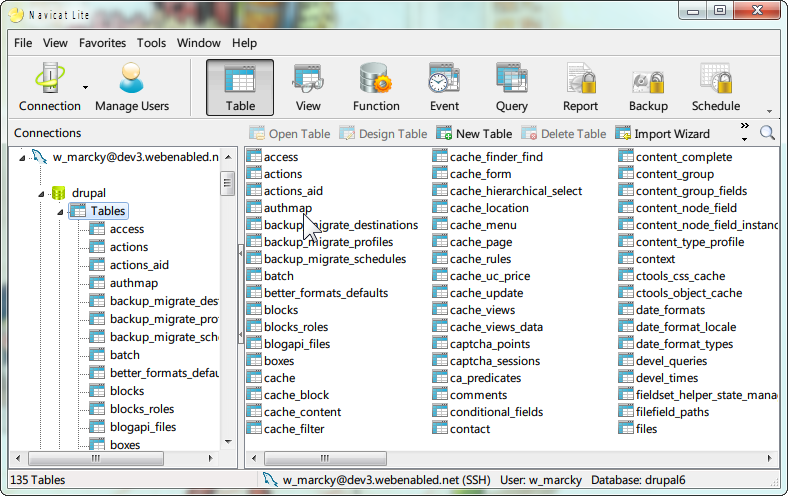Select the date_format_locale table
The image size is (788, 496).
click(677, 327)
